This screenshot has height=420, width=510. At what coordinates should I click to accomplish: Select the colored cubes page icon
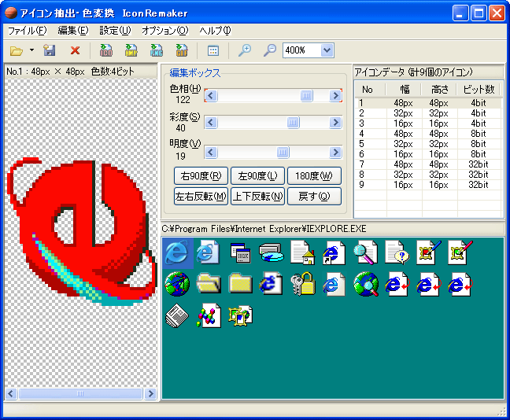[x=208, y=315]
